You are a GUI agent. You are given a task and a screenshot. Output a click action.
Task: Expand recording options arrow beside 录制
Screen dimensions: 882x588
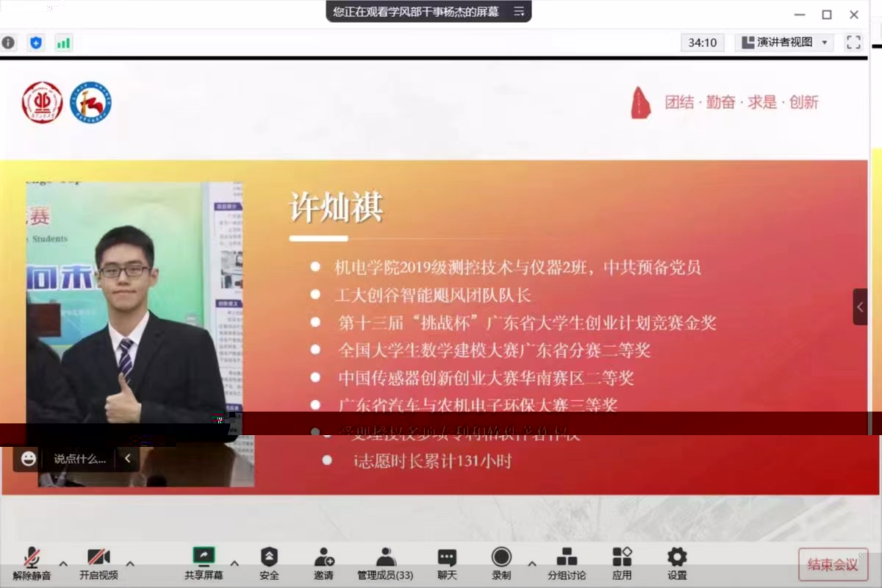[531, 564]
